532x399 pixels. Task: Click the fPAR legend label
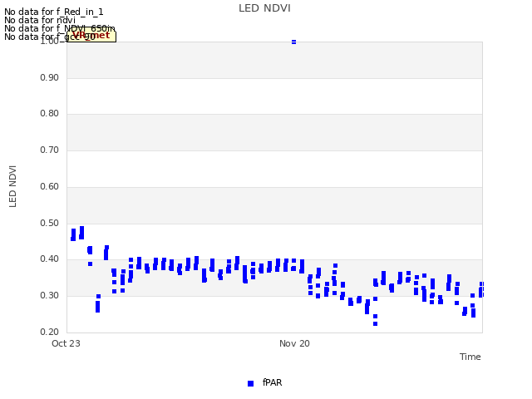click(x=272, y=382)
